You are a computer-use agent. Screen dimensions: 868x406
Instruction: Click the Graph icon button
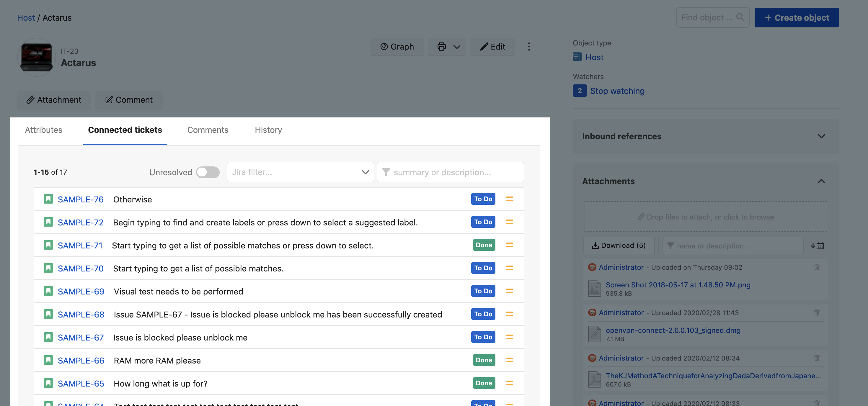pos(397,46)
